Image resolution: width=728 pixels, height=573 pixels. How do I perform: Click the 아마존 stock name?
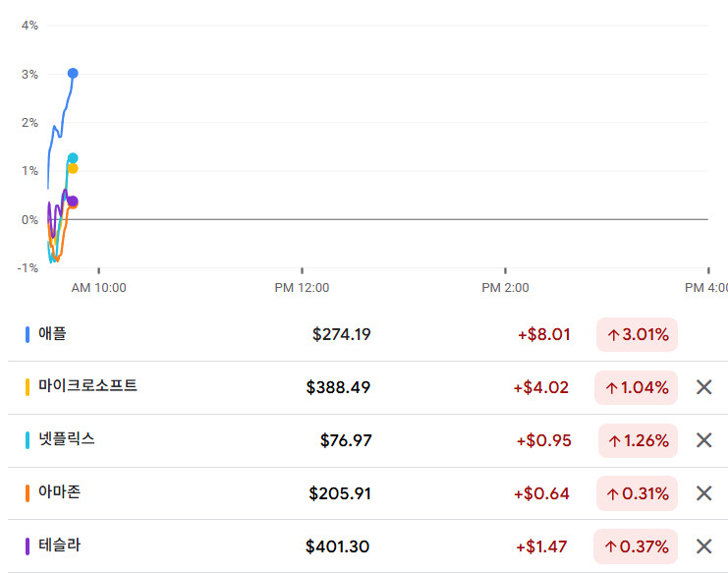59,492
